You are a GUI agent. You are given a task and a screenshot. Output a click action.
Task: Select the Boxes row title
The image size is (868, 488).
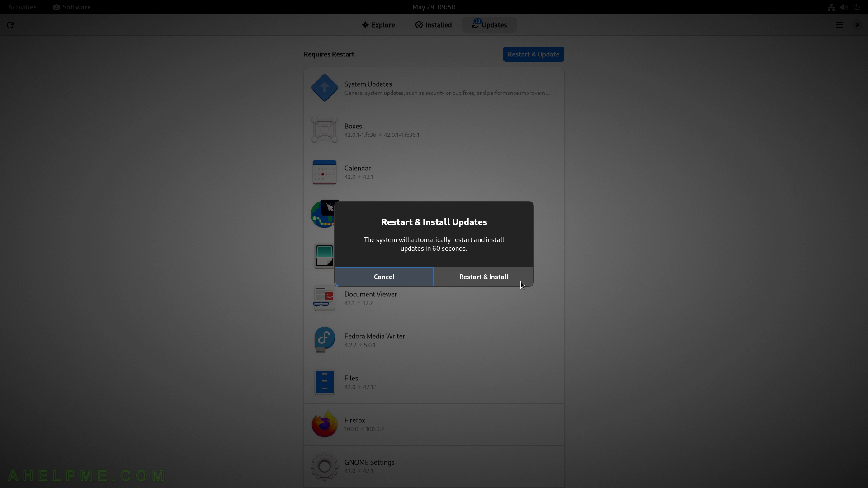coord(353,126)
